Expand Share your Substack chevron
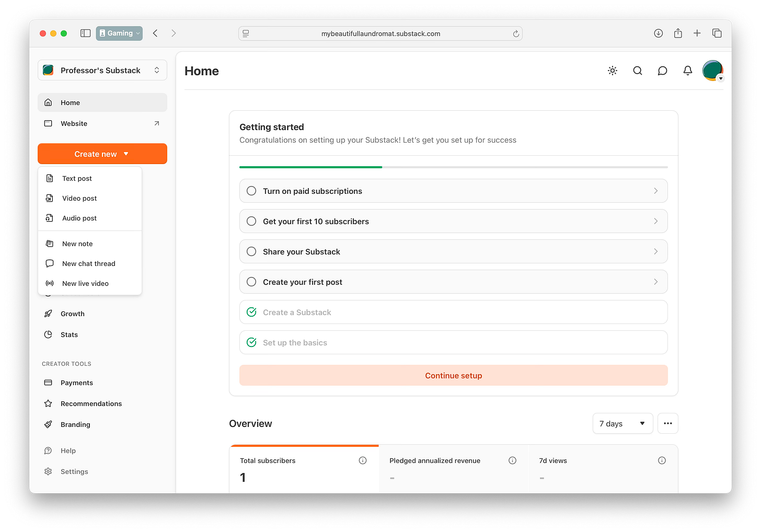The image size is (761, 532). point(656,251)
